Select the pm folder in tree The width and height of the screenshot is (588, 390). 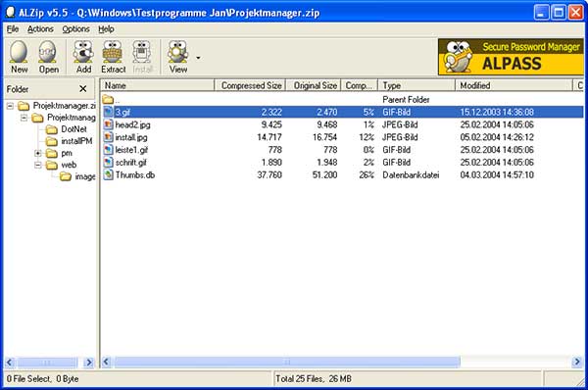point(67,153)
